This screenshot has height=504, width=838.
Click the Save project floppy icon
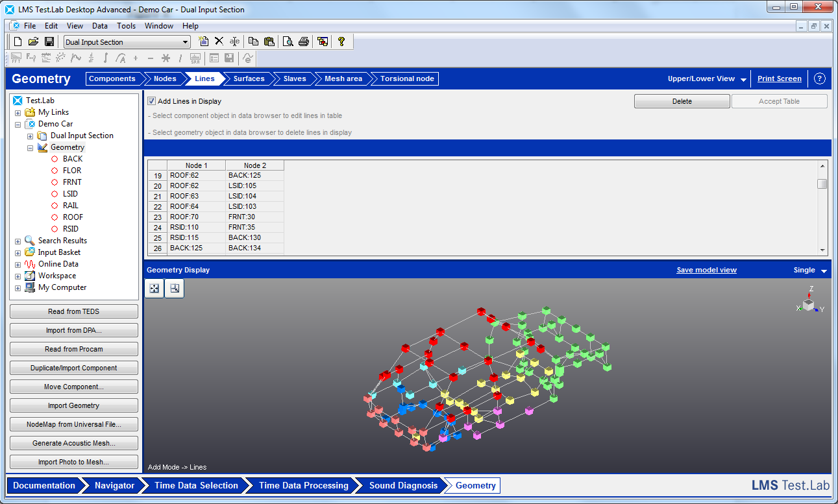[49, 42]
